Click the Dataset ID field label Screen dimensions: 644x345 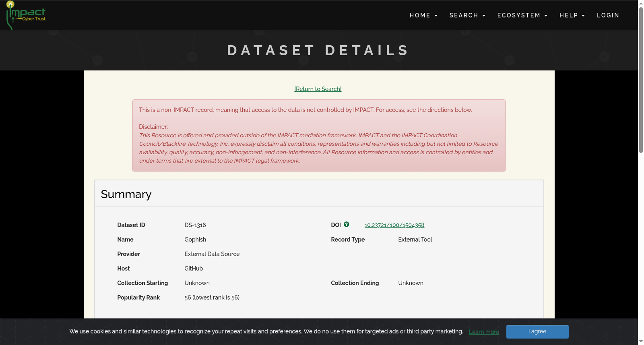click(x=131, y=225)
